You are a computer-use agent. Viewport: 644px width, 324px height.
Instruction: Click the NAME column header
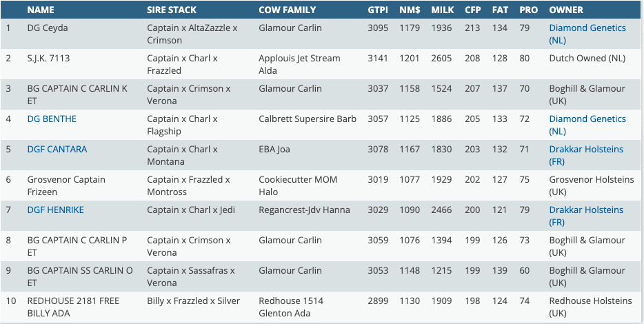pyautogui.click(x=41, y=10)
